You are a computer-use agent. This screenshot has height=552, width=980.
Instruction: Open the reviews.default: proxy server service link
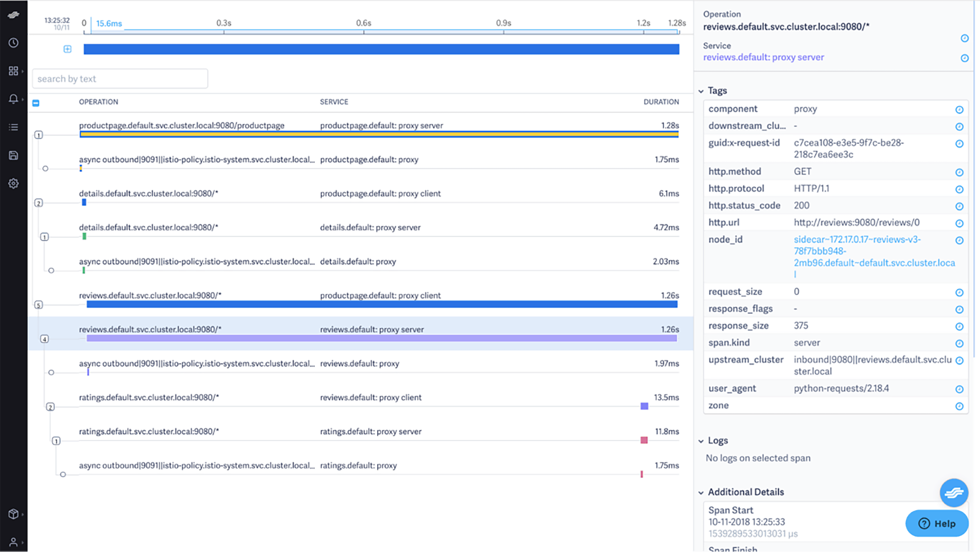(x=763, y=58)
